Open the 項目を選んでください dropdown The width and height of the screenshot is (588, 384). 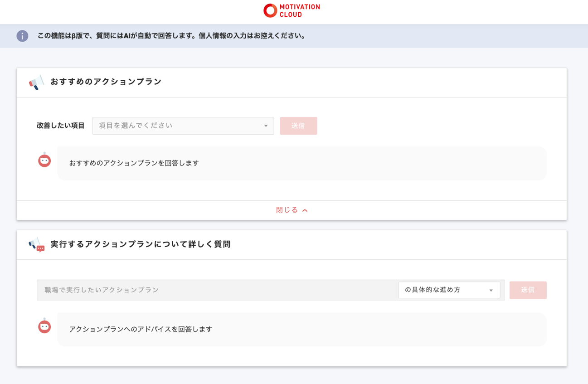coord(183,126)
